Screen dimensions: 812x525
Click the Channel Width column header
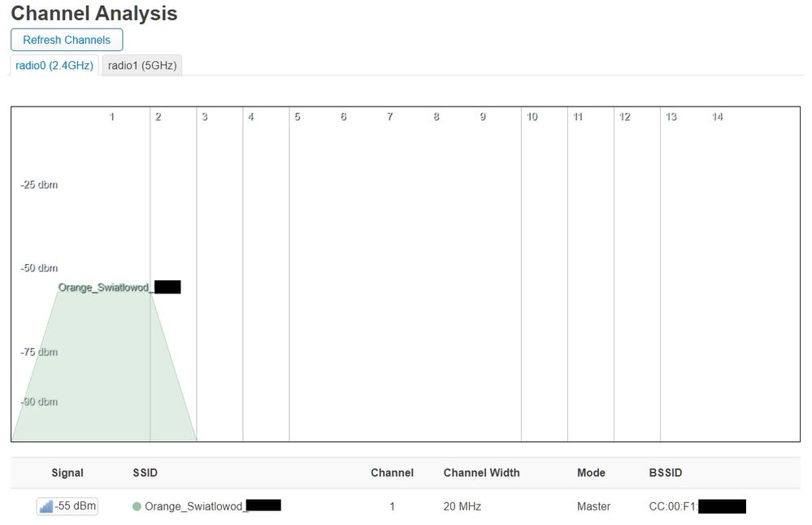pyautogui.click(x=481, y=472)
